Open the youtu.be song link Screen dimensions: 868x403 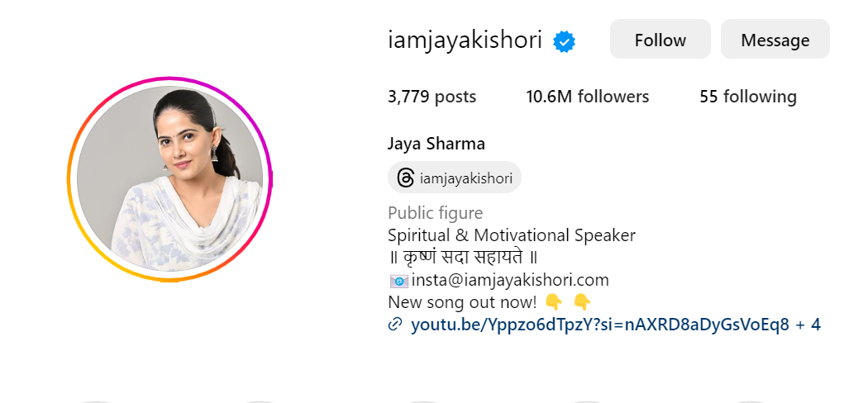click(599, 325)
